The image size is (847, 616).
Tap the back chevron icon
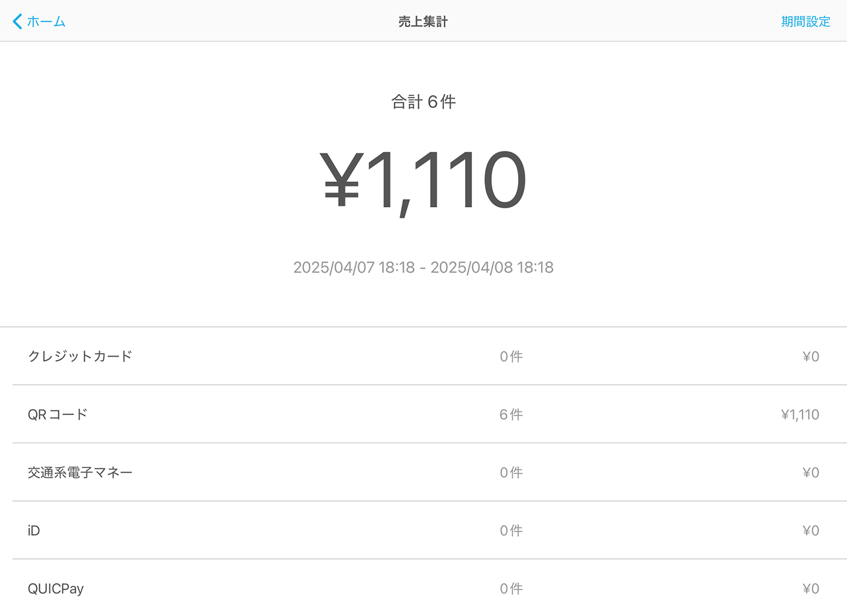point(17,21)
